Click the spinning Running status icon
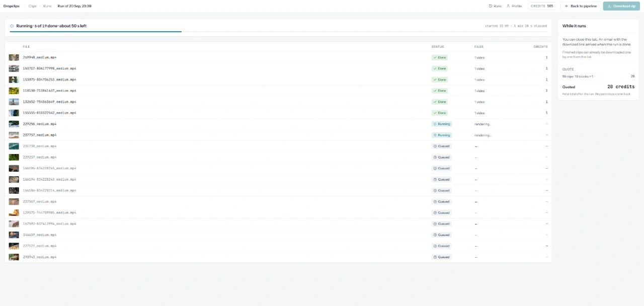The image size is (644, 306). coord(12,26)
